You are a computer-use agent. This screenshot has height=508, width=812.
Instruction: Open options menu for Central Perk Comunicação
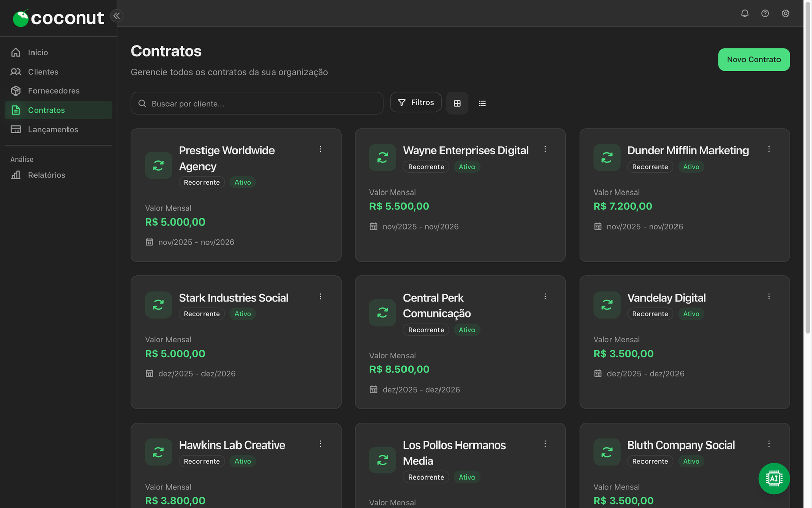click(x=545, y=297)
